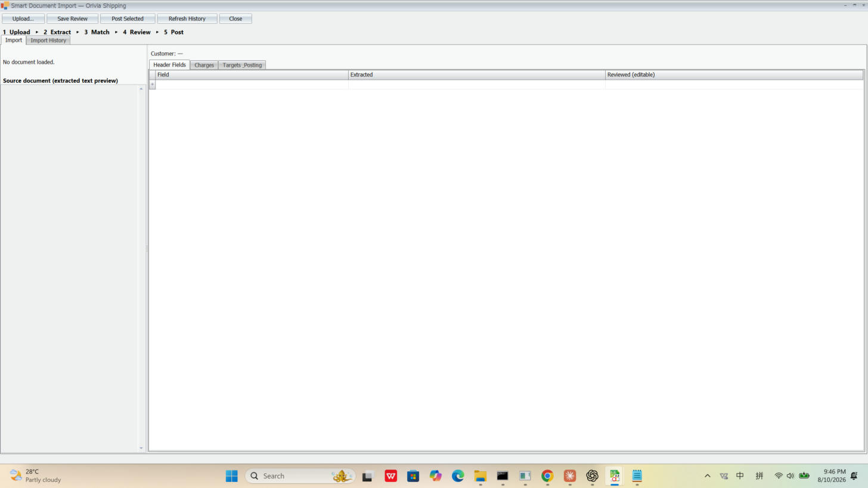This screenshot has width=868, height=488.
Task: Click the Save Review button
Action: pyautogui.click(x=72, y=18)
